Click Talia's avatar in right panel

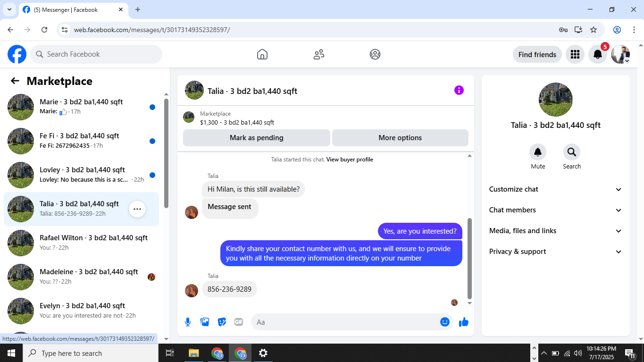556,100
